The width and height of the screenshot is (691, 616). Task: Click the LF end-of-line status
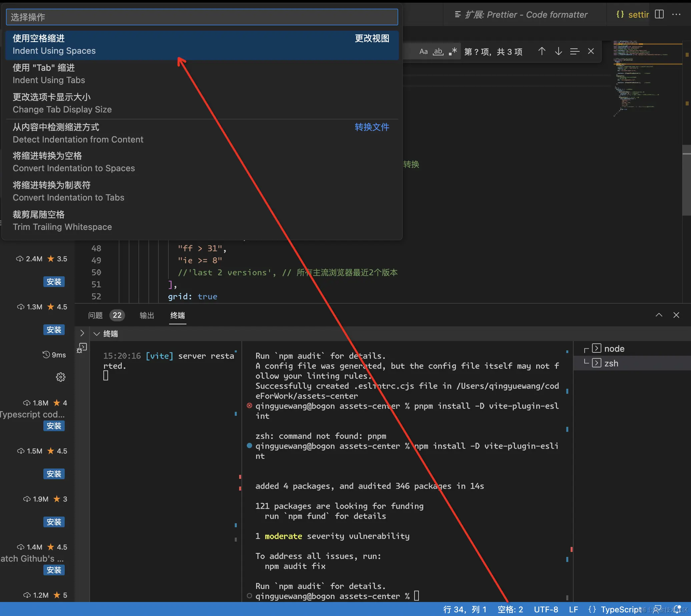(x=573, y=610)
